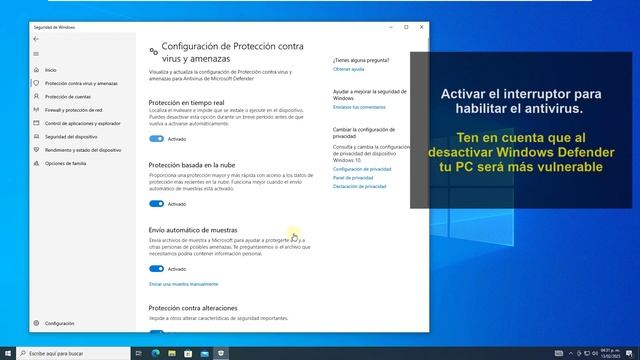Click Envíanos tus comentarios link
Screen dimensions: 640x360
coord(359,107)
